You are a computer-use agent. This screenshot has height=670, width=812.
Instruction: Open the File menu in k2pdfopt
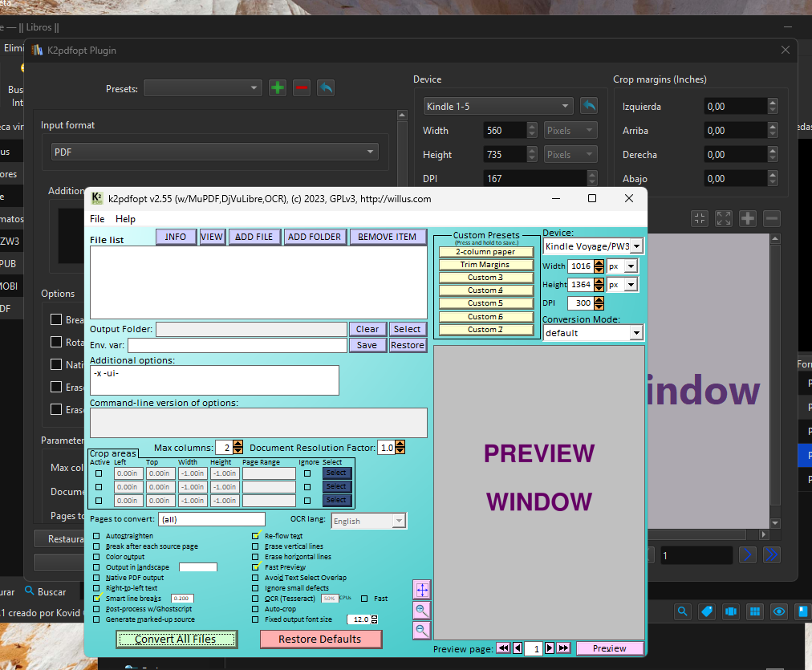[97, 219]
